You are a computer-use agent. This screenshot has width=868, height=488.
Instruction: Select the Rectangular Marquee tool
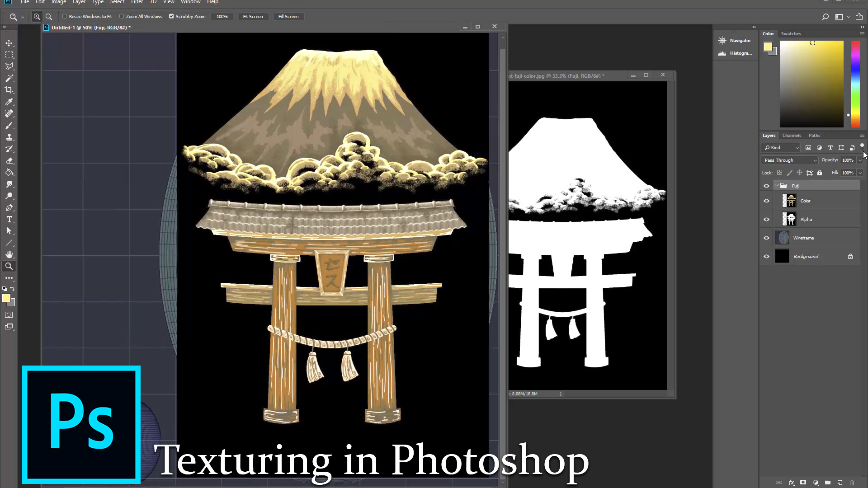(9, 55)
